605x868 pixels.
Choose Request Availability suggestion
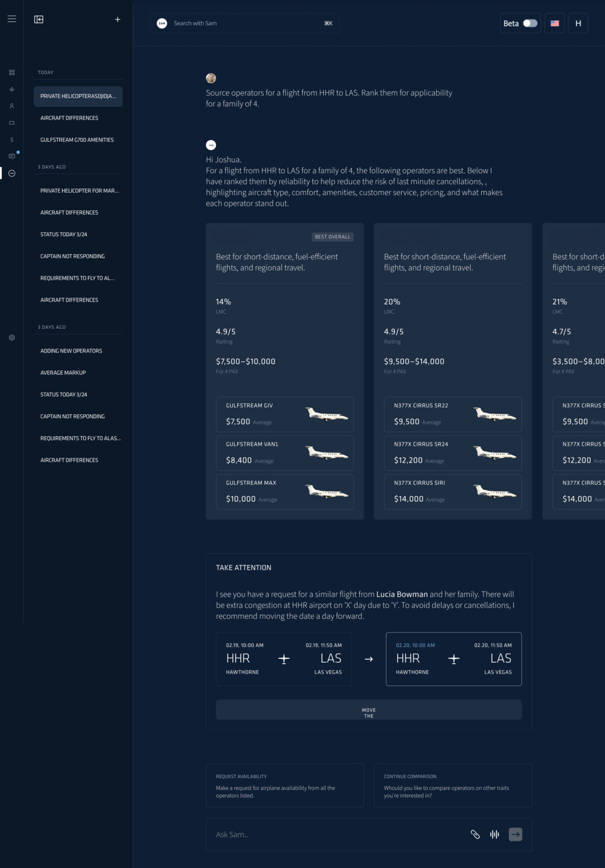285,785
